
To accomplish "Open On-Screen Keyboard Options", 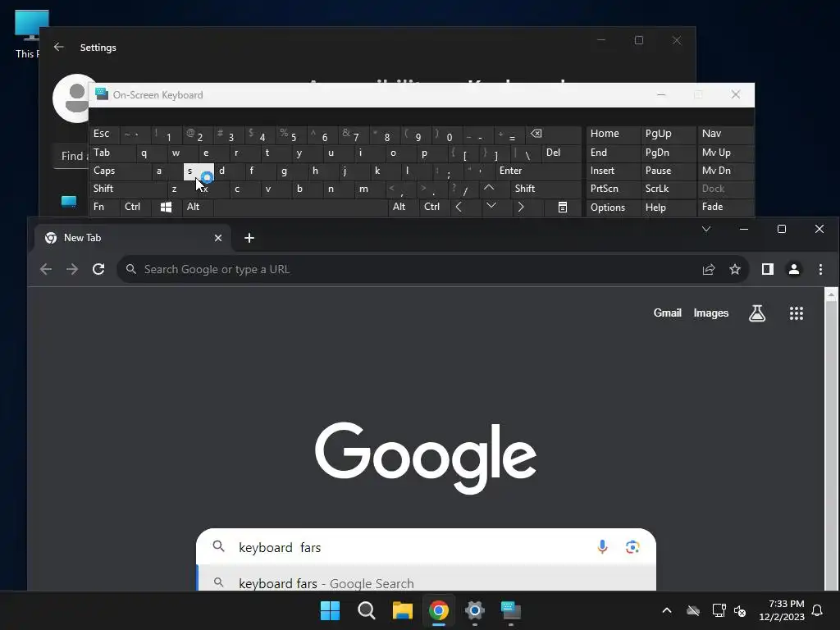I will click(x=613, y=208).
